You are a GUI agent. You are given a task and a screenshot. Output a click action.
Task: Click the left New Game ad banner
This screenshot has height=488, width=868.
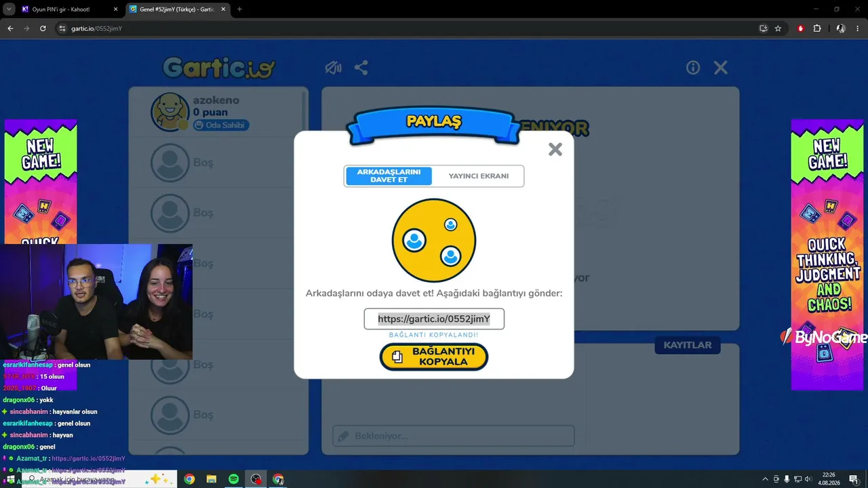(x=41, y=182)
